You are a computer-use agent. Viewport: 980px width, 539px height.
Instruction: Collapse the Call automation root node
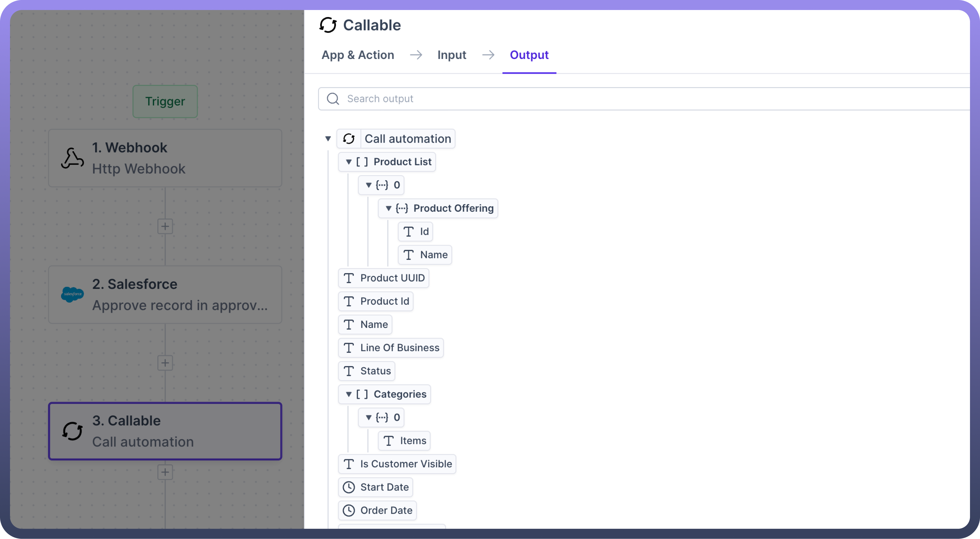328,139
